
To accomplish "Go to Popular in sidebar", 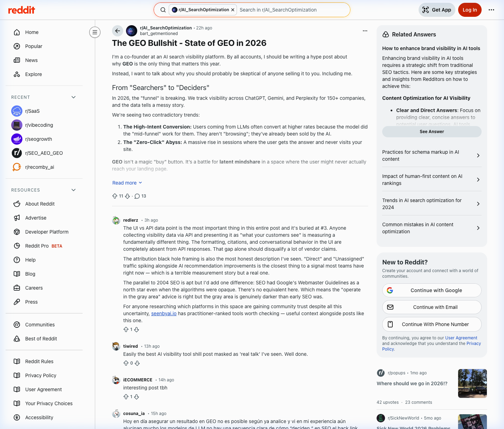I will (x=34, y=46).
